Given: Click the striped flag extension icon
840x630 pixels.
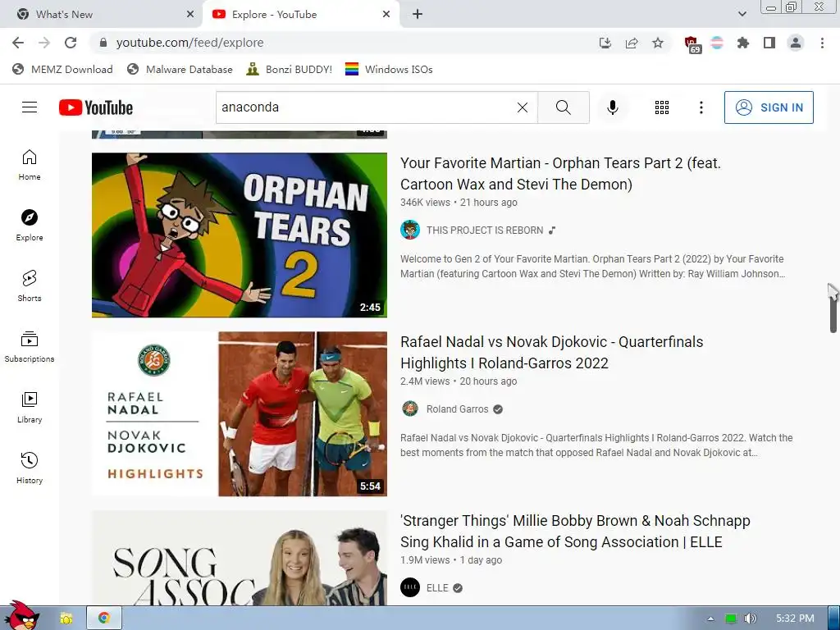Looking at the screenshot, I should pos(717,43).
